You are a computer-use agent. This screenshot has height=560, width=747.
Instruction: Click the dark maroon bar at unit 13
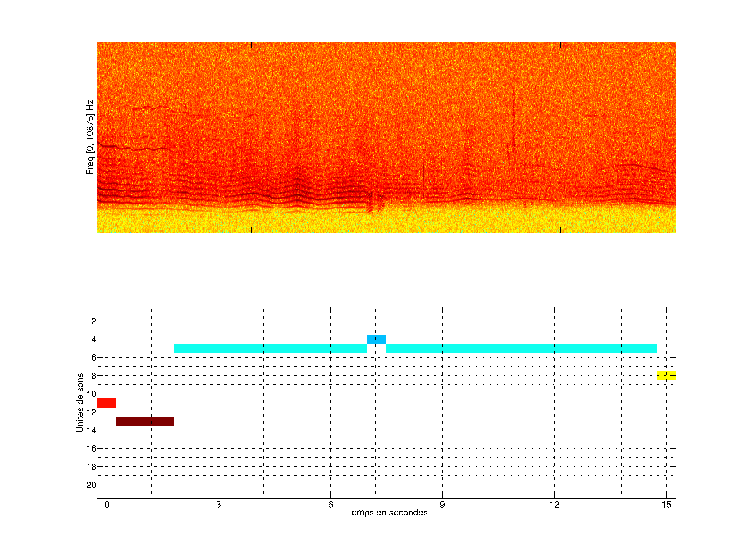(145, 421)
